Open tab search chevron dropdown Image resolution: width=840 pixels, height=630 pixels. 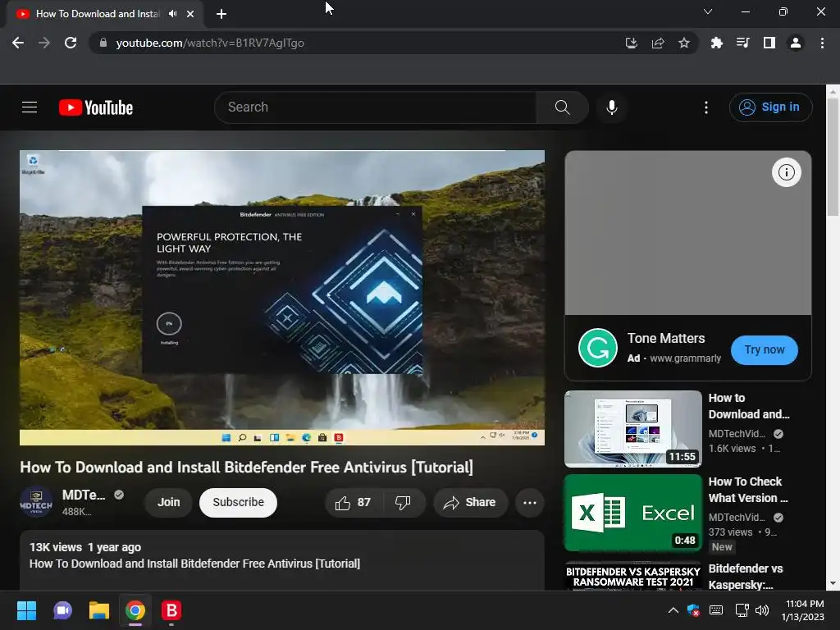708,11
